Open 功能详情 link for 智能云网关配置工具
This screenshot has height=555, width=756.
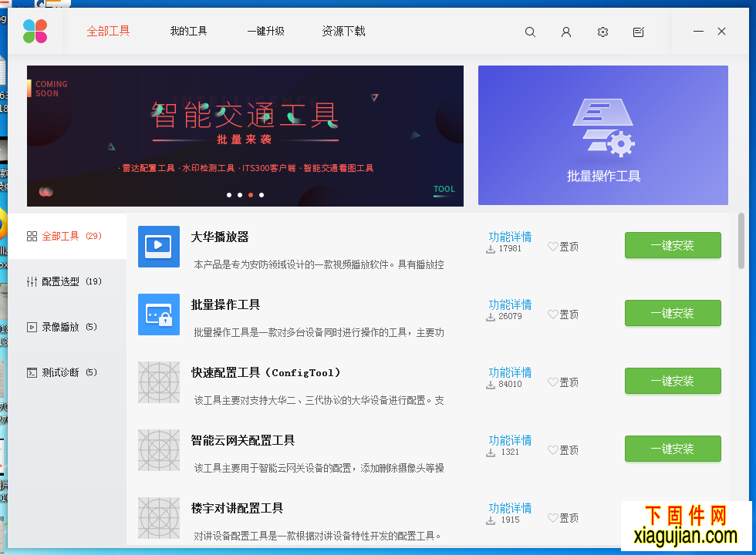[x=510, y=441]
